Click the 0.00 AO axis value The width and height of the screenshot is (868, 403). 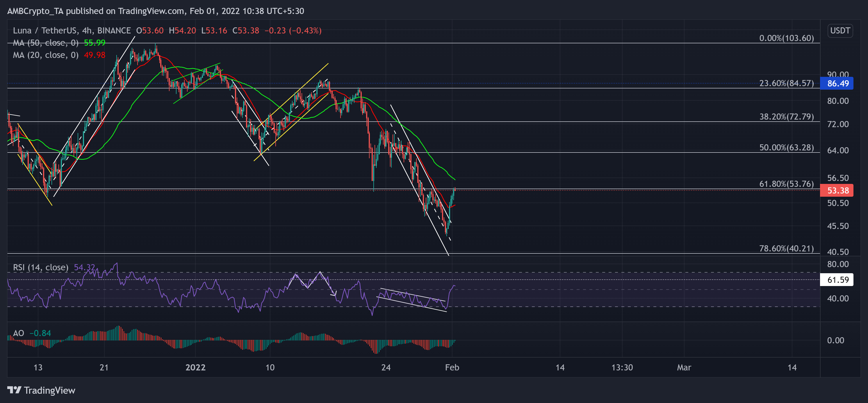pyautogui.click(x=836, y=341)
